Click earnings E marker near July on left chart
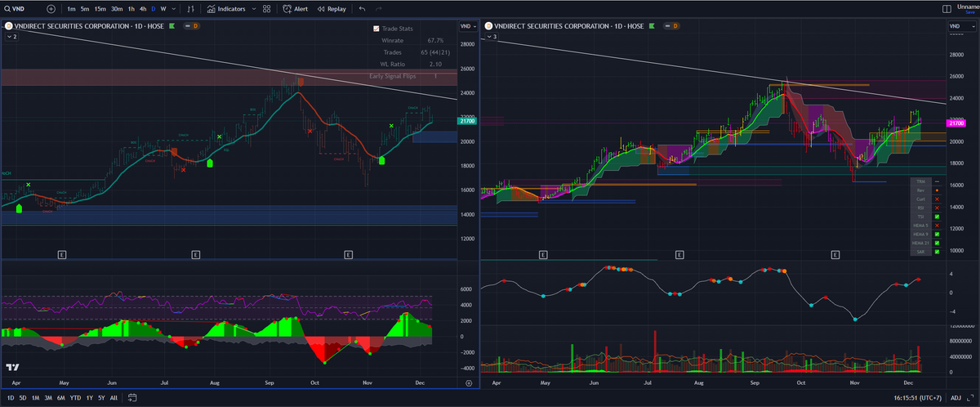This screenshot has height=407, width=980. (195, 255)
